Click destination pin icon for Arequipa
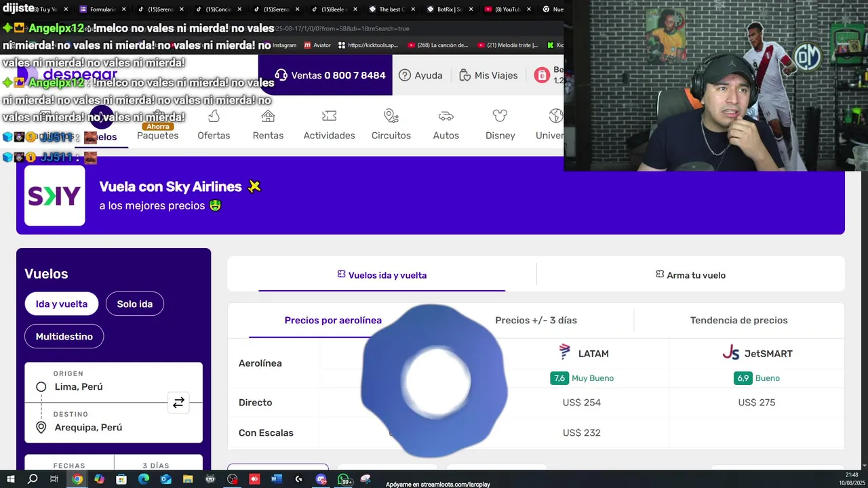The height and width of the screenshot is (488, 868). (41, 427)
